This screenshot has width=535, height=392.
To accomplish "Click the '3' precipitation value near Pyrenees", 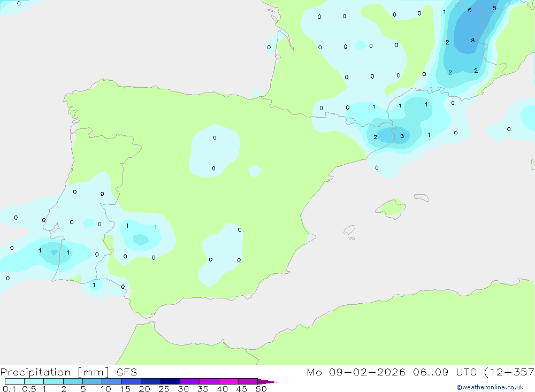I will [402, 136].
